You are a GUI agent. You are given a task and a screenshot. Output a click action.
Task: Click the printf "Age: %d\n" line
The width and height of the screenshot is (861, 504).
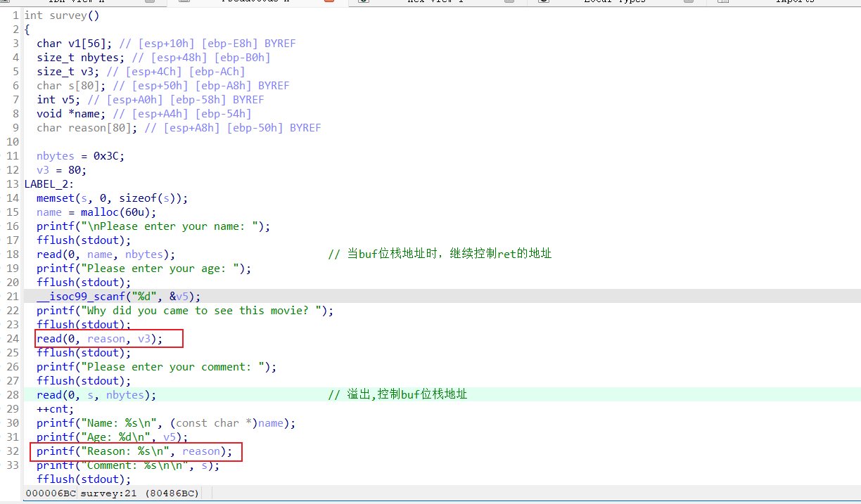pyautogui.click(x=113, y=437)
